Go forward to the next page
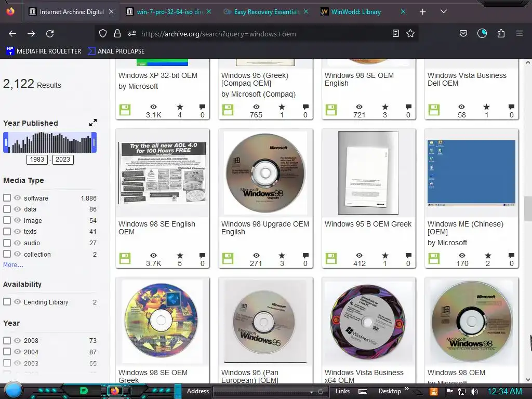Screen dimensions: 532x399 pos(31,34)
